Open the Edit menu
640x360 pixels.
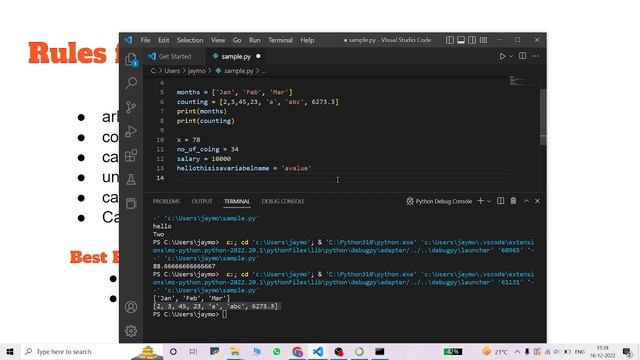164,40
